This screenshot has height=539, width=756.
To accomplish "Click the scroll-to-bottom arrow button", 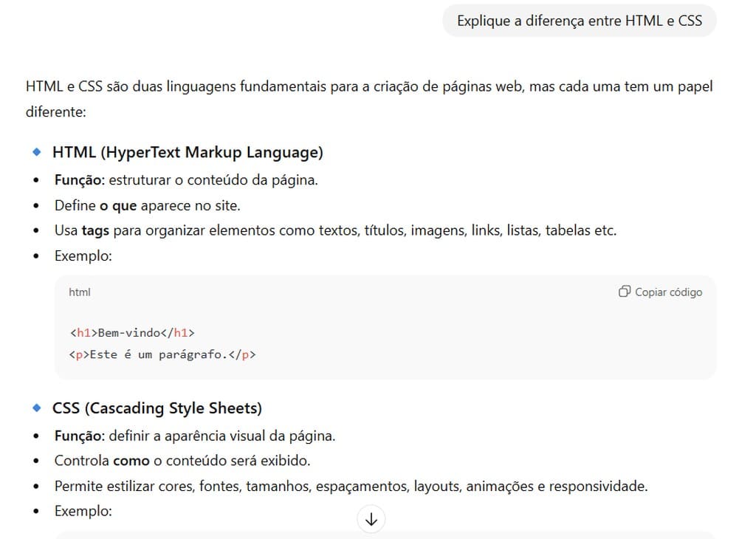I will (x=371, y=519).
